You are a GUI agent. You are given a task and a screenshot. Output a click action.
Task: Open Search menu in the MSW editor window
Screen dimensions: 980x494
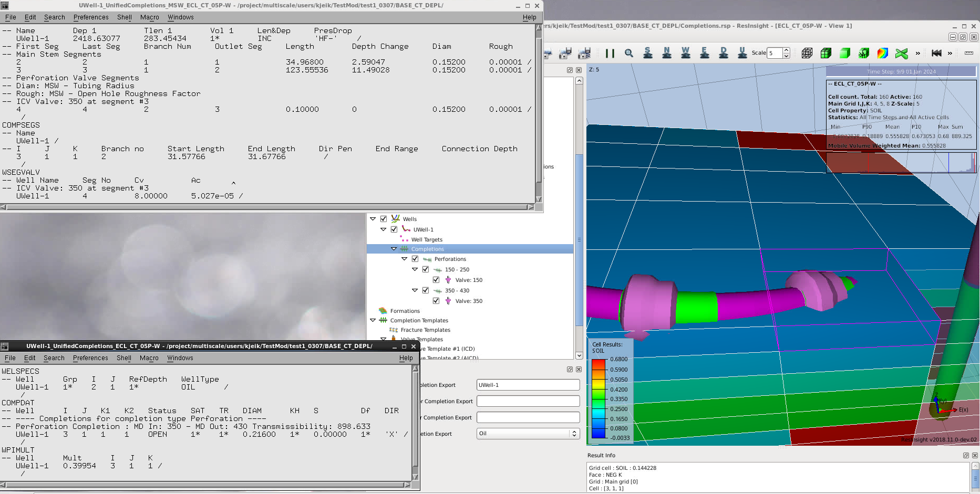(55, 17)
